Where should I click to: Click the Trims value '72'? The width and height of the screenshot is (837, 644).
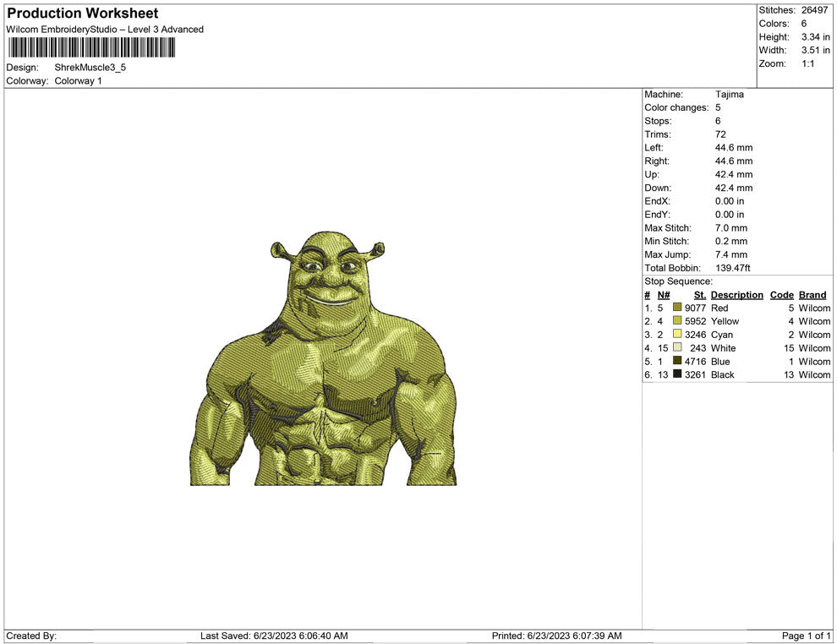(720, 134)
